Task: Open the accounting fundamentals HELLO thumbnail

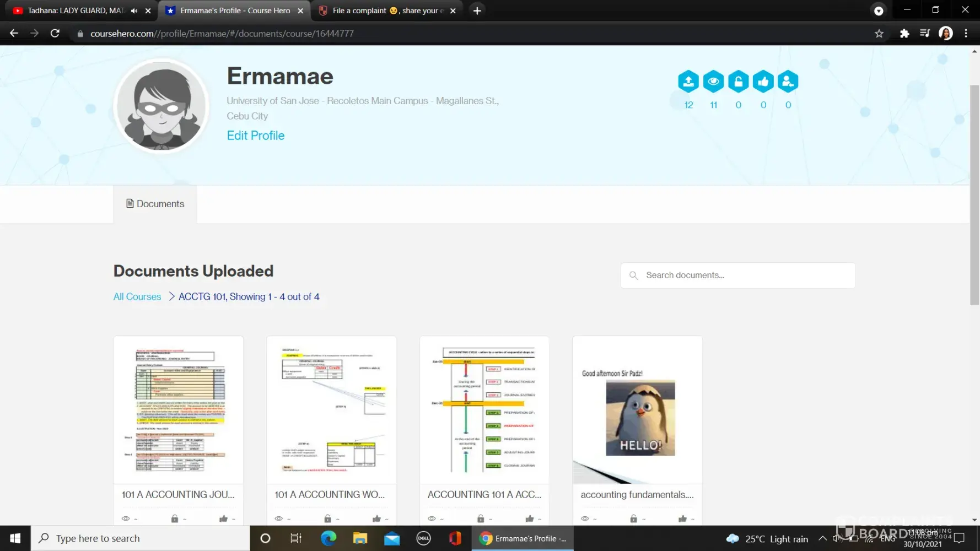Action: tap(637, 410)
